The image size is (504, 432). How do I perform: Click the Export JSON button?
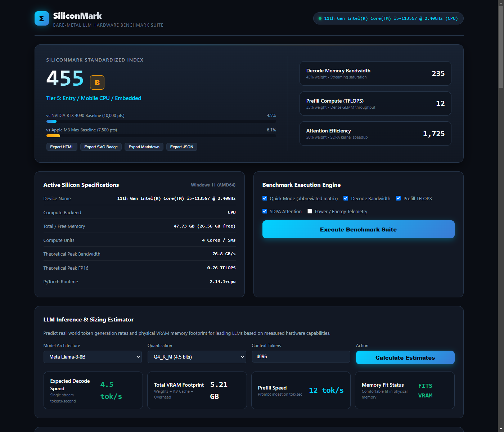pyautogui.click(x=182, y=147)
